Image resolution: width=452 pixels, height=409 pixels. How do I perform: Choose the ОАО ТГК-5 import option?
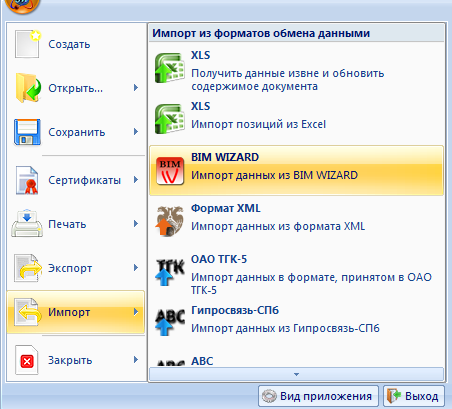[296, 272]
